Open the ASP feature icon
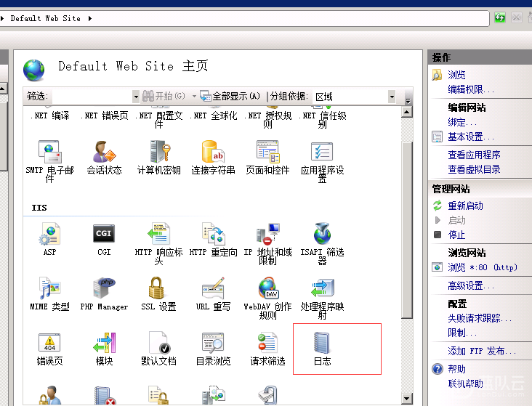 (x=49, y=234)
